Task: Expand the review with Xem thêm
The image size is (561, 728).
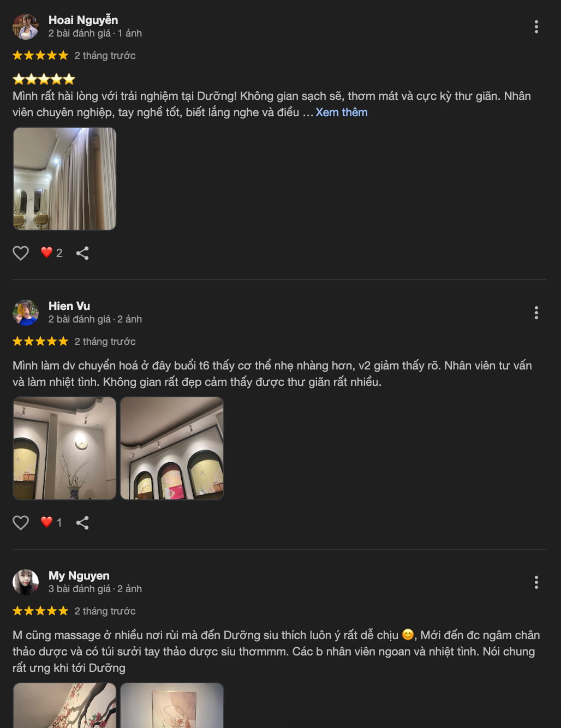Action: (342, 112)
